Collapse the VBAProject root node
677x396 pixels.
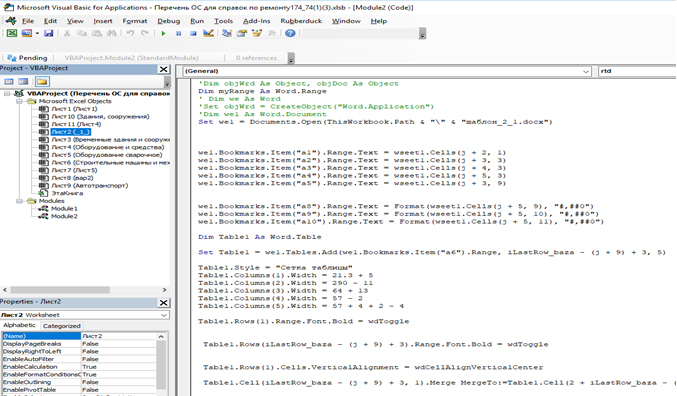coord(7,93)
